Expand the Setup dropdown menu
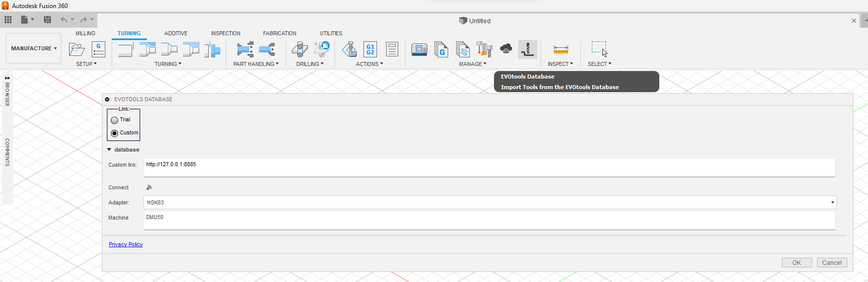Image resolution: width=868 pixels, height=282 pixels. coord(86,64)
